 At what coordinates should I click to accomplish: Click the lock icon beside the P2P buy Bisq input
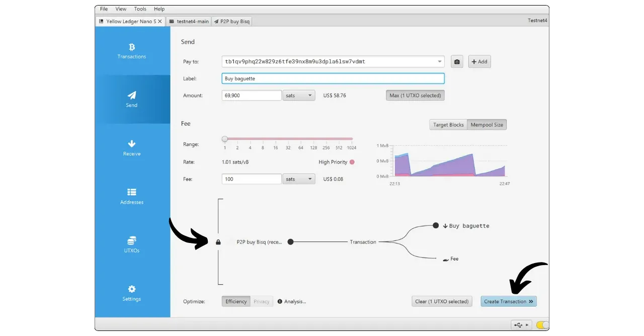pos(218,242)
